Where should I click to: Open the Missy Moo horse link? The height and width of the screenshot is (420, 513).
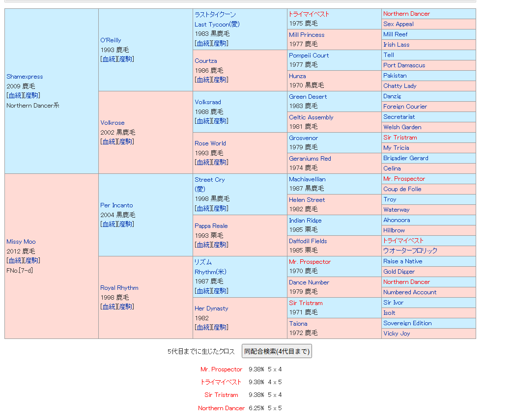point(21,242)
